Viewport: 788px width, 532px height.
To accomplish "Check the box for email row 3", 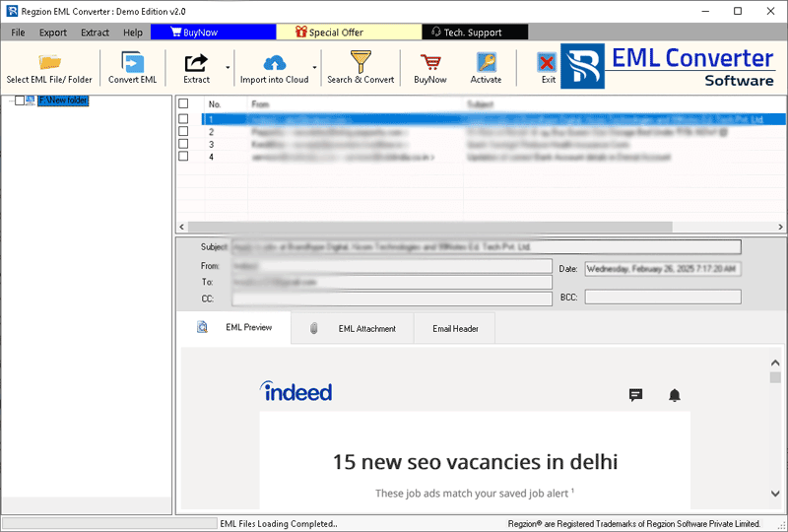I will click(183, 144).
